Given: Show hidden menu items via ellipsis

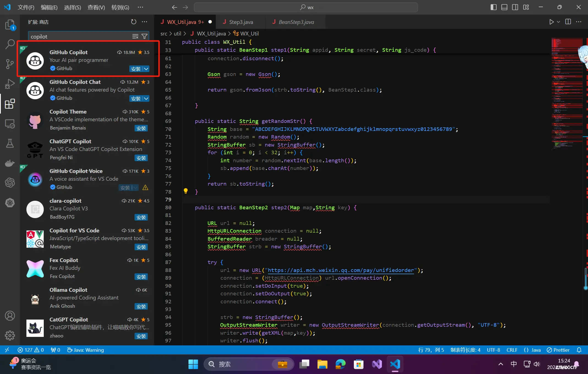Looking at the screenshot, I should tap(140, 7).
